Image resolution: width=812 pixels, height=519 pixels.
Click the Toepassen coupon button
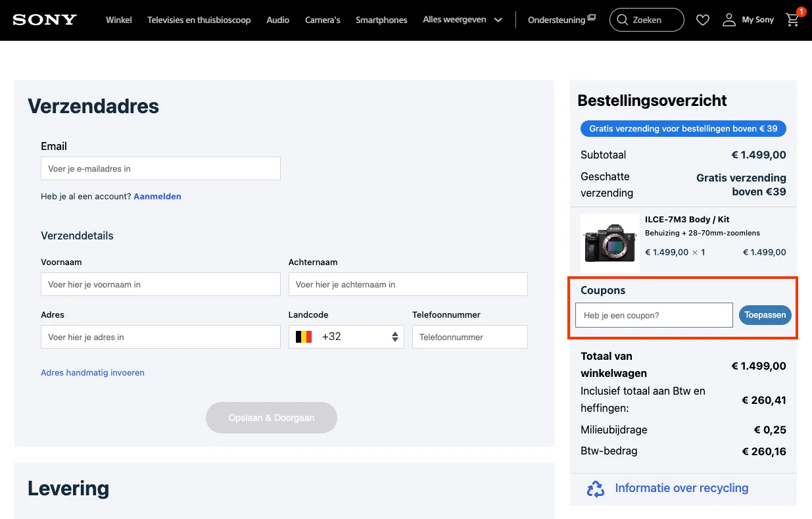pyautogui.click(x=765, y=315)
